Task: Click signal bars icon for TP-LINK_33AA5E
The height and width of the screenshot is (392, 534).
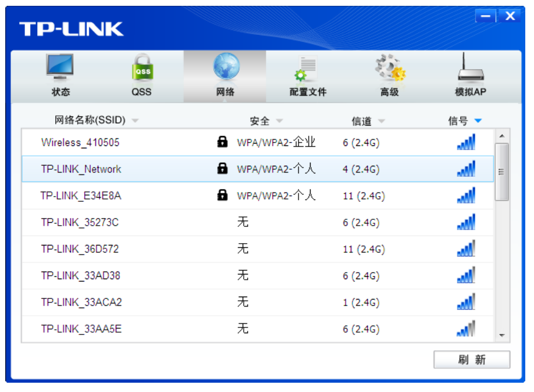Action: 466,329
